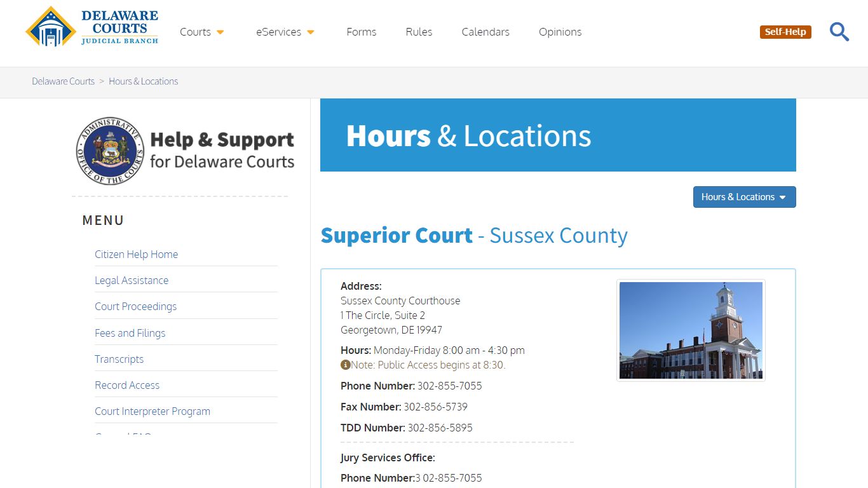Click phone number 302-855-7055 under Hours
This screenshot has width=868, height=488.
click(449, 386)
